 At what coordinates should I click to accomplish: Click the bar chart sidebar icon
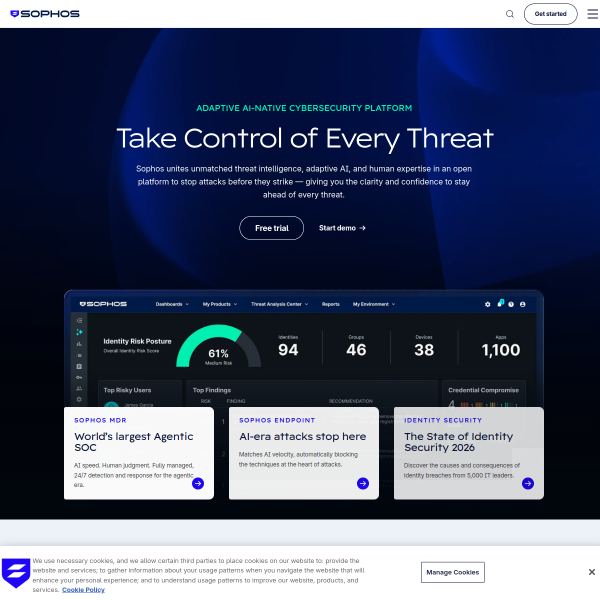79,344
